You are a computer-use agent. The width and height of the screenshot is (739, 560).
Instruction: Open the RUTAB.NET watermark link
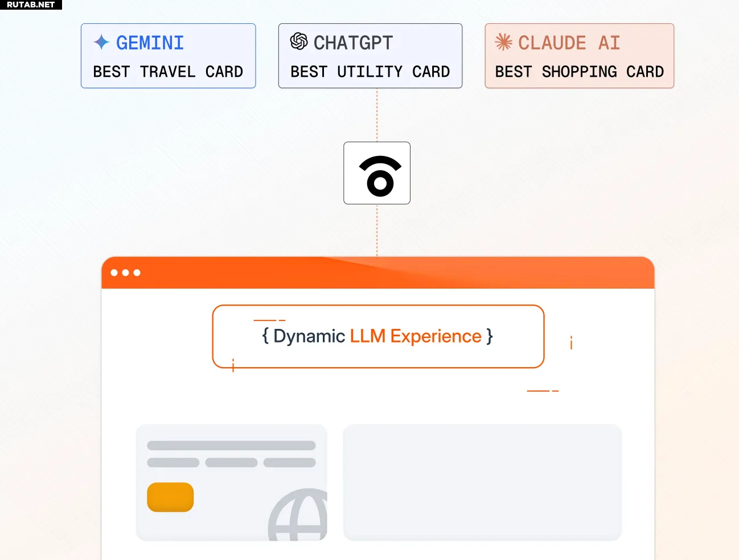tap(31, 5)
